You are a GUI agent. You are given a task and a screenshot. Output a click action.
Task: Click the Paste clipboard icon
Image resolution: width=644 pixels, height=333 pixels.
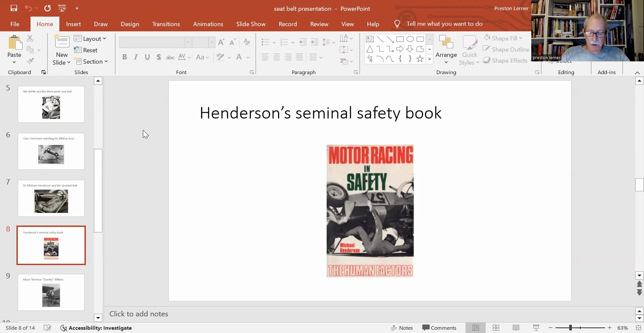(x=14, y=43)
